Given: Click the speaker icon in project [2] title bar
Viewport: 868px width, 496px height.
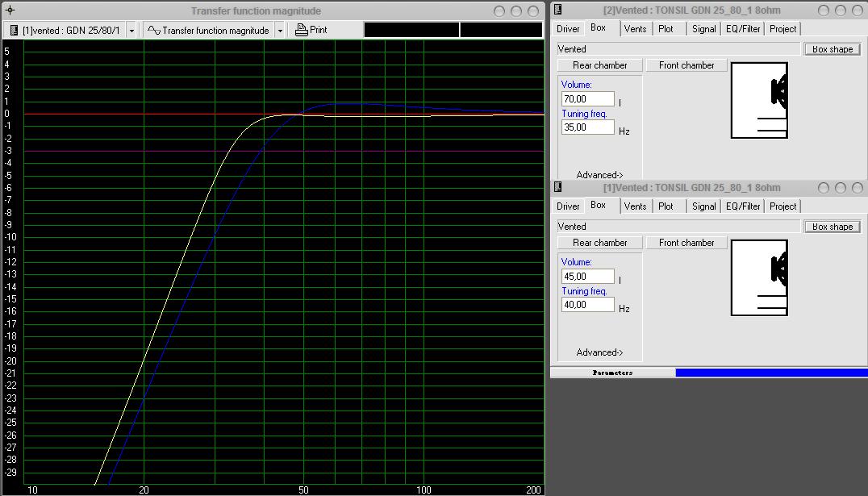Looking at the screenshot, I should coord(557,10).
